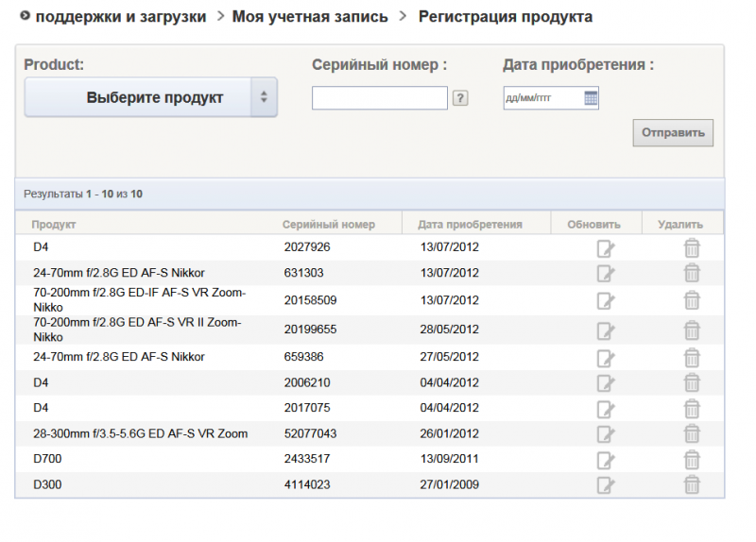Delete the 28-300mm lens entry

pyautogui.click(x=692, y=433)
